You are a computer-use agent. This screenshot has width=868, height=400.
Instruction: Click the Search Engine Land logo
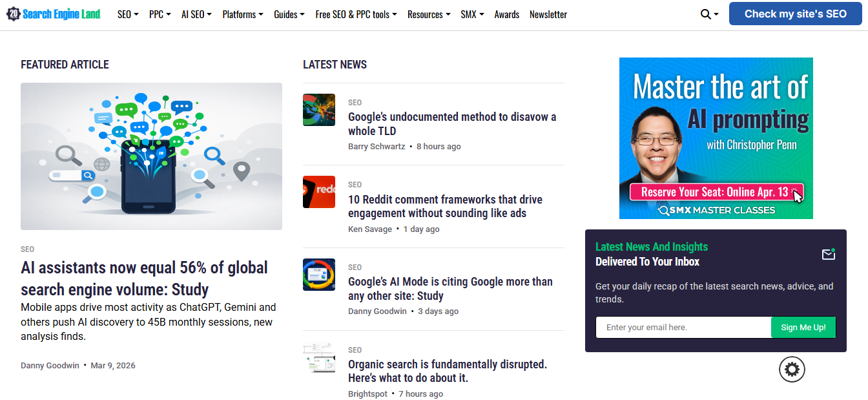(x=54, y=14)
